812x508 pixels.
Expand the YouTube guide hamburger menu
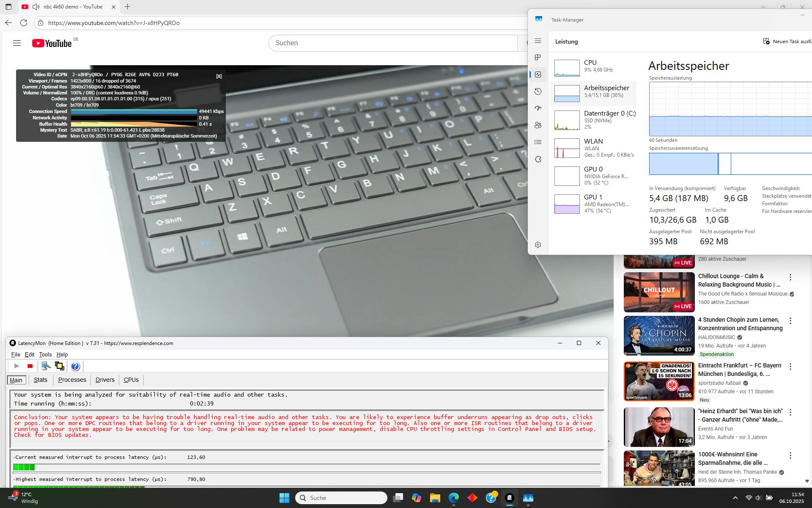17,43
